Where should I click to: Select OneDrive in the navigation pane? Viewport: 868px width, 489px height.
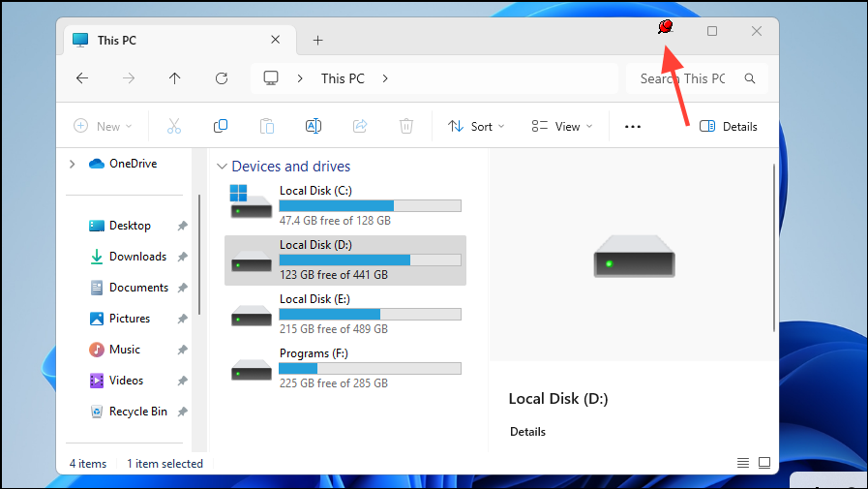pyautogui.click(x=133, y=164)
